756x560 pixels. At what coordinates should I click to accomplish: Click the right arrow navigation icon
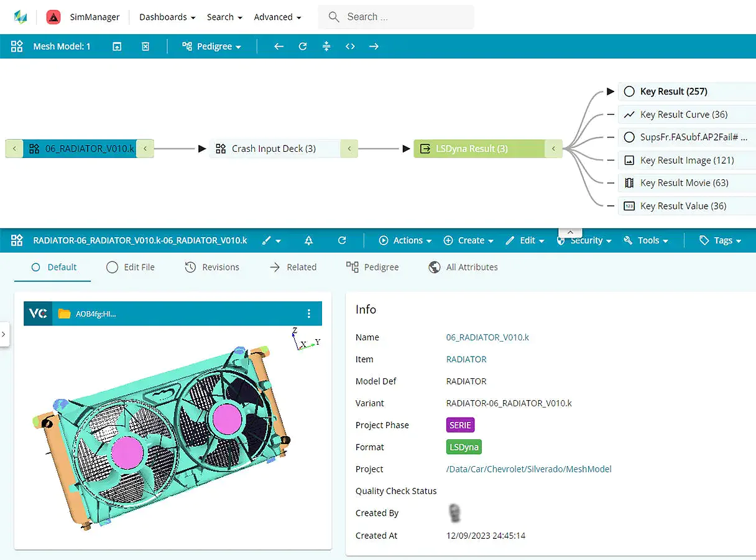(x=374, y=47)
